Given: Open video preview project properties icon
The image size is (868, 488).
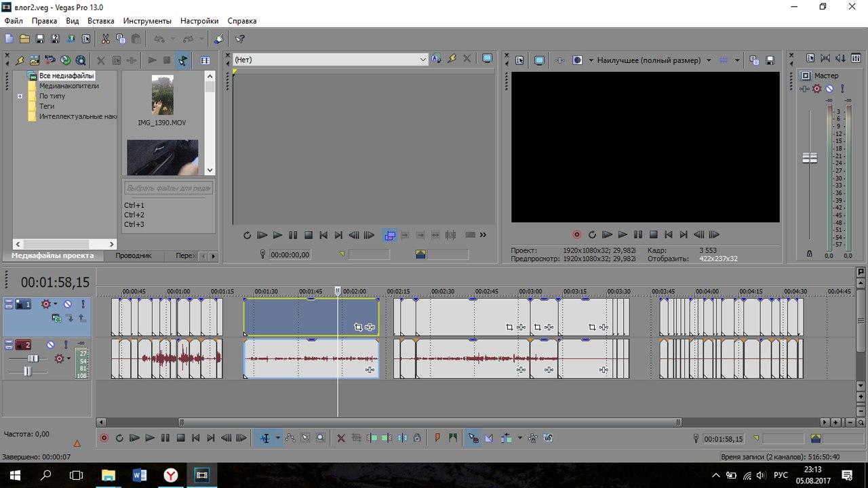Looking at the screenshot, I should 519,60.
